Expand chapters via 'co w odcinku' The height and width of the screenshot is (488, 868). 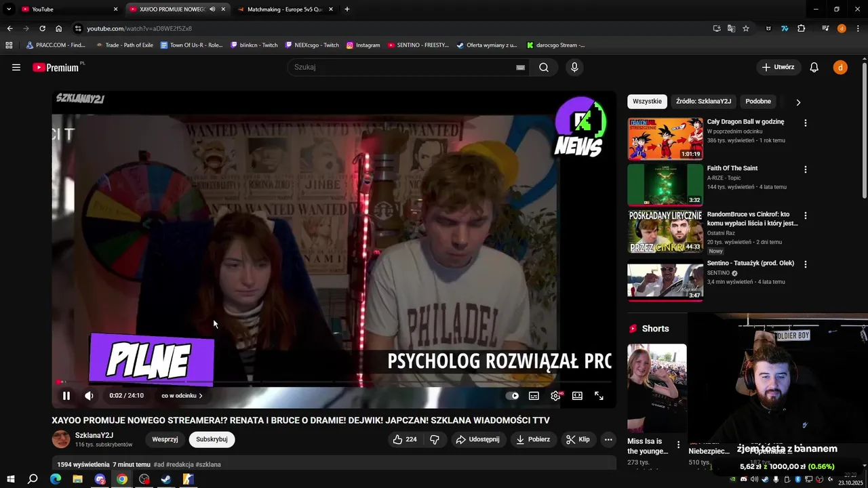182,396
